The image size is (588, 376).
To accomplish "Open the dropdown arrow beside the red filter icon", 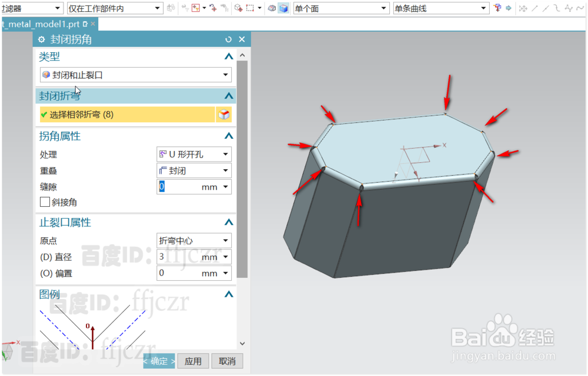I will pyautogui.click(x=205, y=8).
